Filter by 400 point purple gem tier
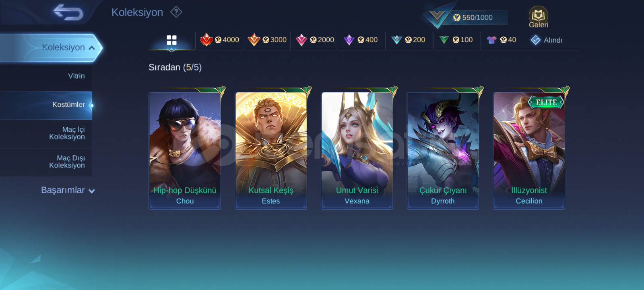This screenshot has width=644, height=290. pyautogui.click(x=361, y=40)
